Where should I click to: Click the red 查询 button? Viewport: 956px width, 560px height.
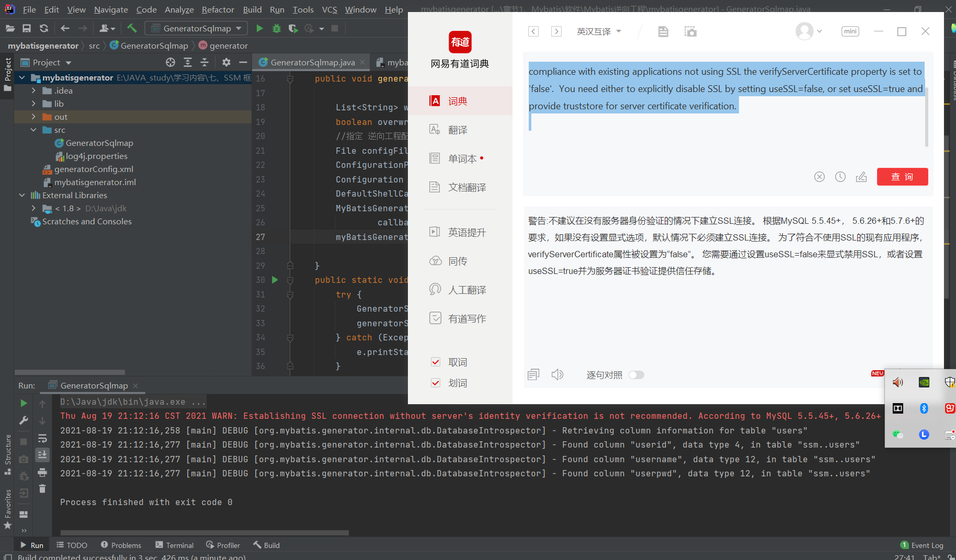902,177
